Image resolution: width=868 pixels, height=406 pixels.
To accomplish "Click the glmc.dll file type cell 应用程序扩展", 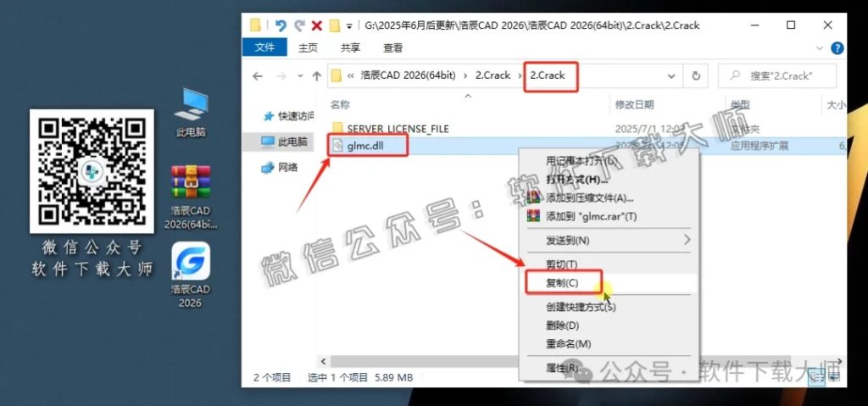I will tap(759, 146).
